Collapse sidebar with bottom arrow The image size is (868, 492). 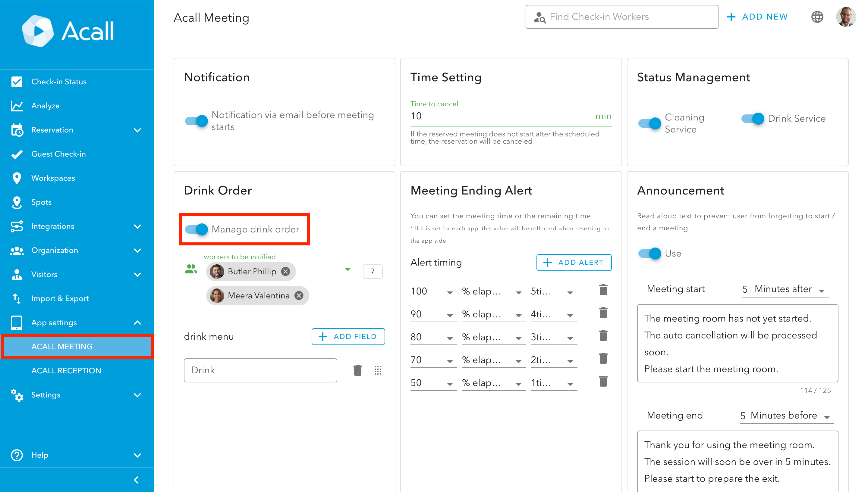(136, 480)
